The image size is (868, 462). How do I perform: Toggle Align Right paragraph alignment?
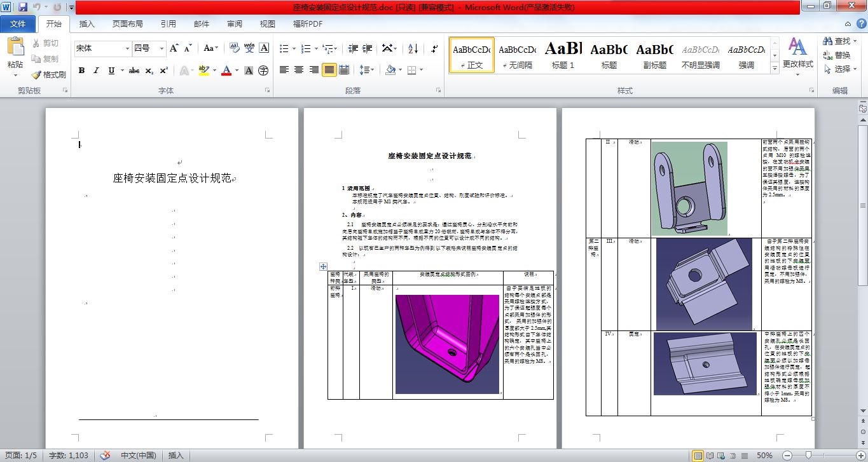point(314,70)
